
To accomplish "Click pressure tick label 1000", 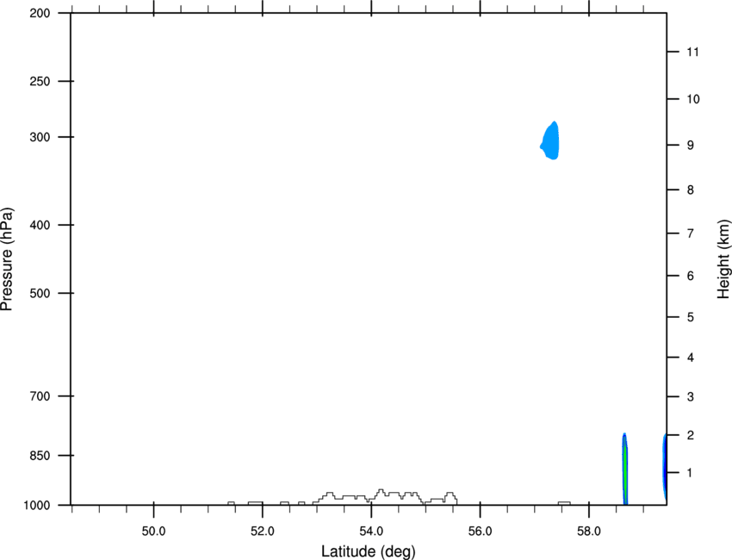I will (36, 506).
